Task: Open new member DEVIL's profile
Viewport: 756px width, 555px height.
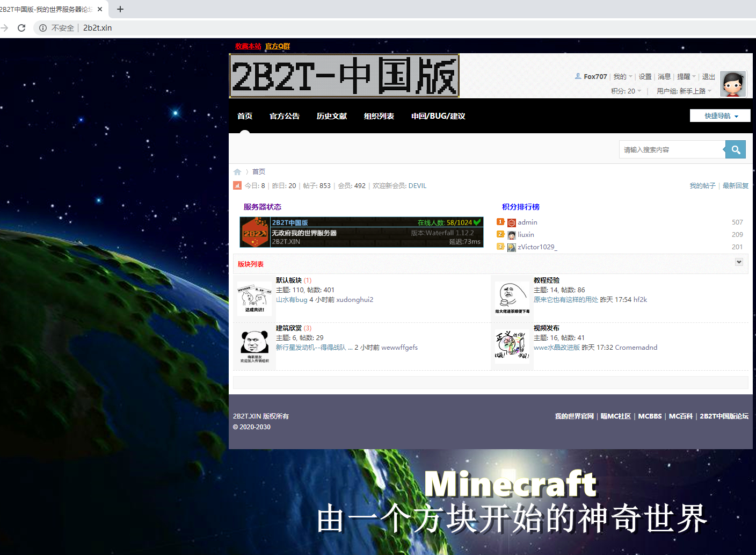Action: 417,186
